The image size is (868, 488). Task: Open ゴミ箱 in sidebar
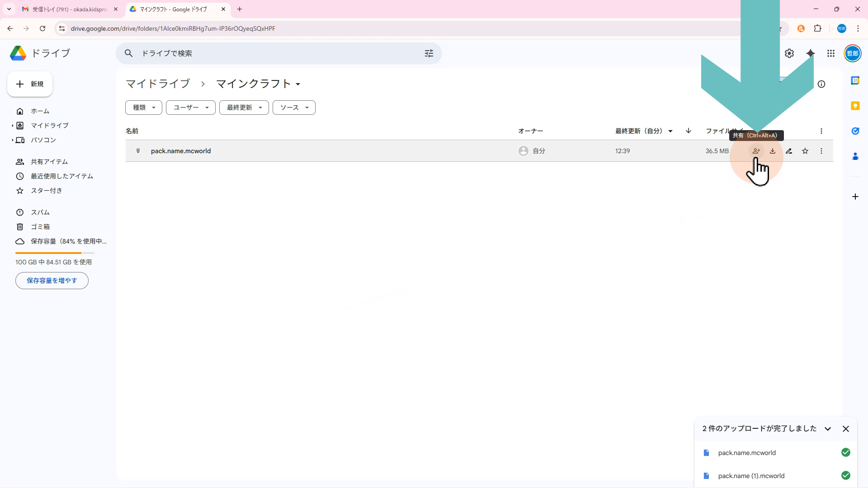coord(40,227)
